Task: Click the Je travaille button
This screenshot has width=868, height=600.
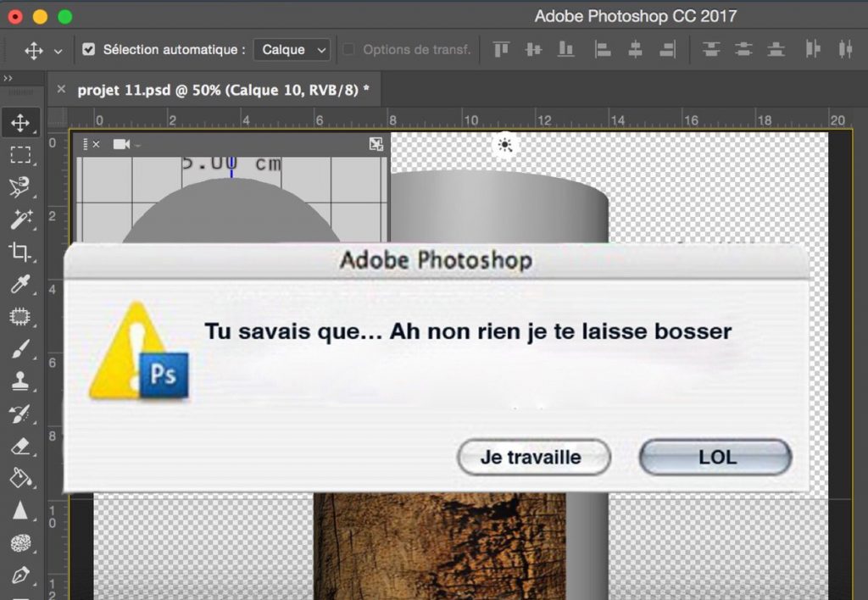Action: pyautogui.click(x=534, y=457)
